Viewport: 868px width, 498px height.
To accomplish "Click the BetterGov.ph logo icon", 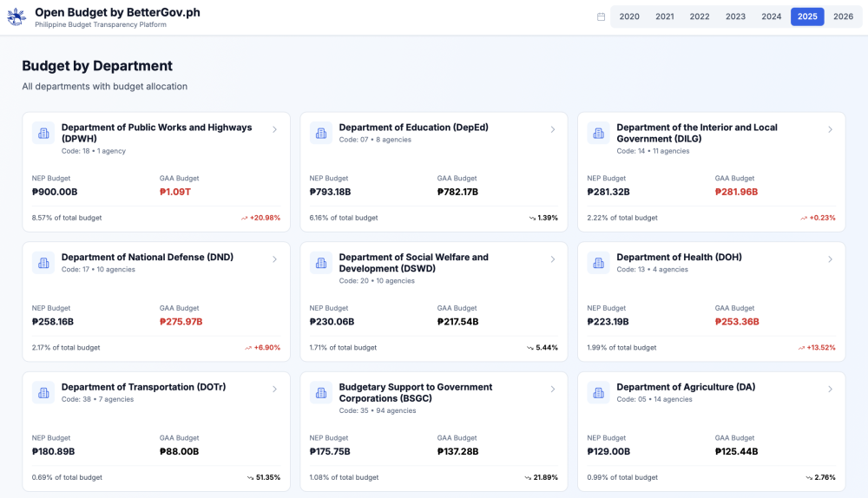I will point(16,17).
